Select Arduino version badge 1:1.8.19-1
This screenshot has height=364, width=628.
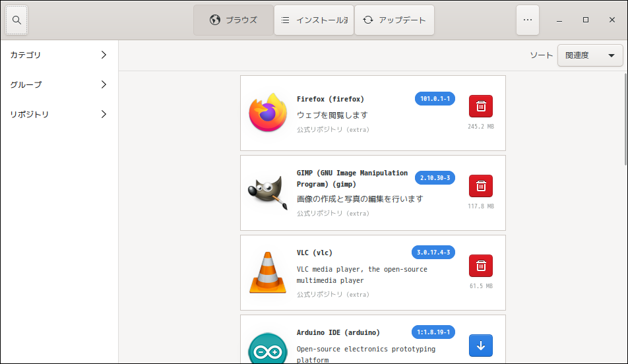(x=433, y=332)
